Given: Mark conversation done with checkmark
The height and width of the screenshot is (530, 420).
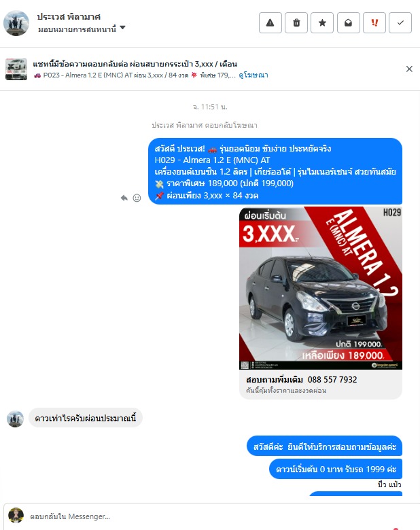Looking at the screenshot, I should [x=400, y=22].
